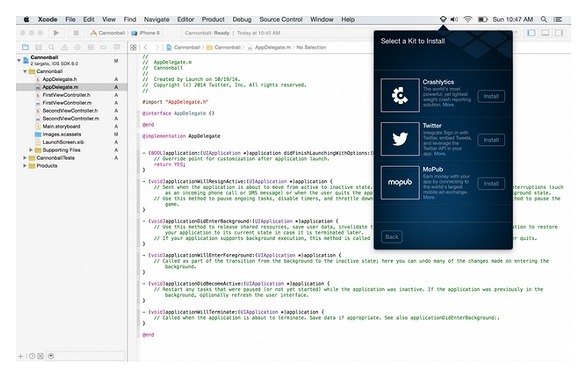Open the Project navigator folder icon

[25, 47]
